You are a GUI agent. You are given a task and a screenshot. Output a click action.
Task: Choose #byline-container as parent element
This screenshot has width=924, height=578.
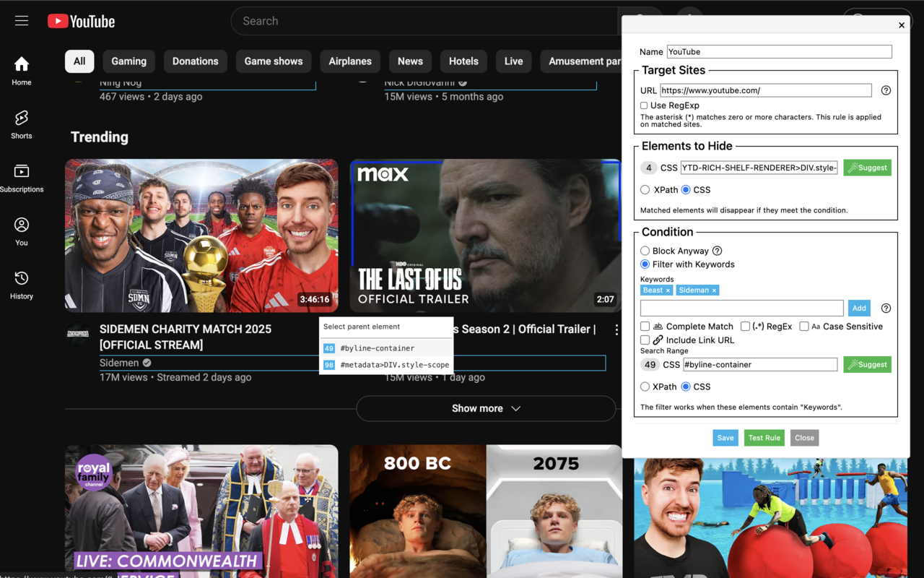pyautogui.click(x=386, y=348)
